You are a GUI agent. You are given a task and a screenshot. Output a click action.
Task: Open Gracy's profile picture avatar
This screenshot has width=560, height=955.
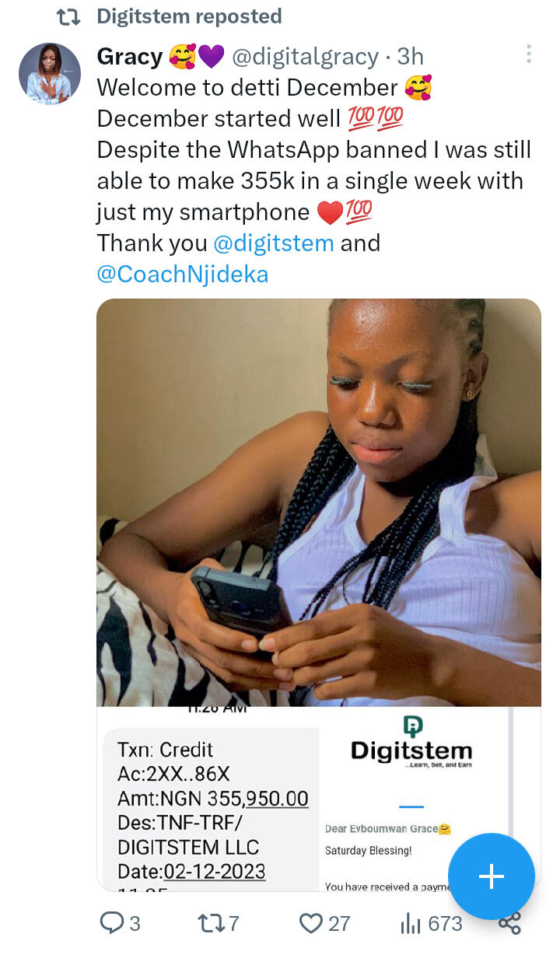(x=50, y=74)
